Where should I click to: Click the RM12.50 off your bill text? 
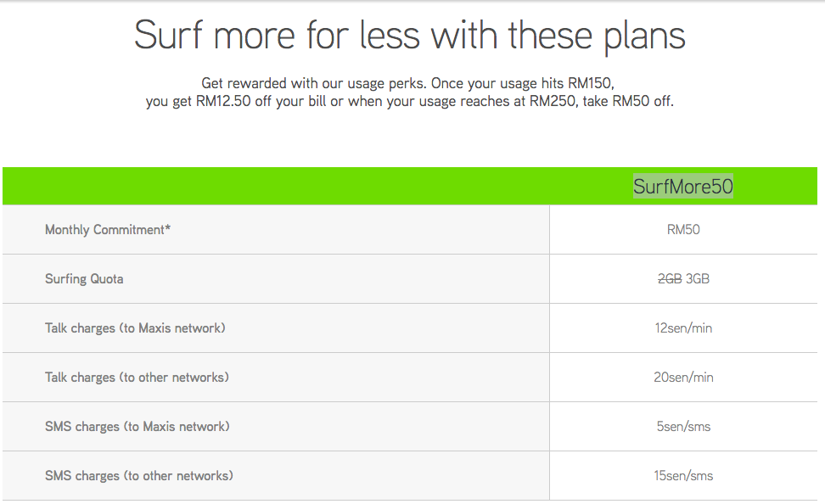point(261,101)
